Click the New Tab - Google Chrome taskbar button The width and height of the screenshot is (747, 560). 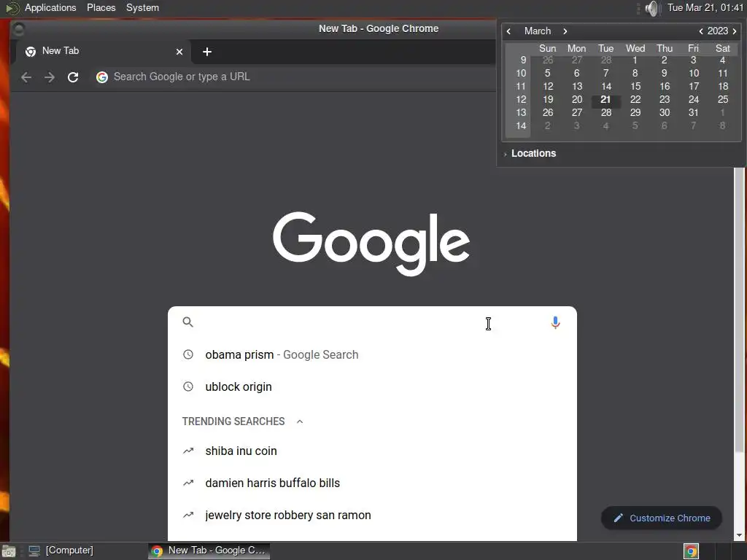point(209,551)
